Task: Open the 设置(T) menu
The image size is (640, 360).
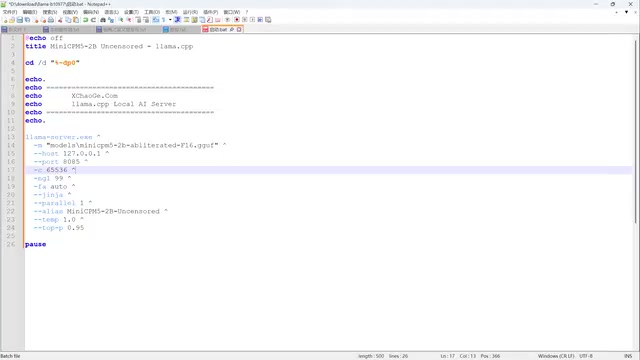Action: 131,12
